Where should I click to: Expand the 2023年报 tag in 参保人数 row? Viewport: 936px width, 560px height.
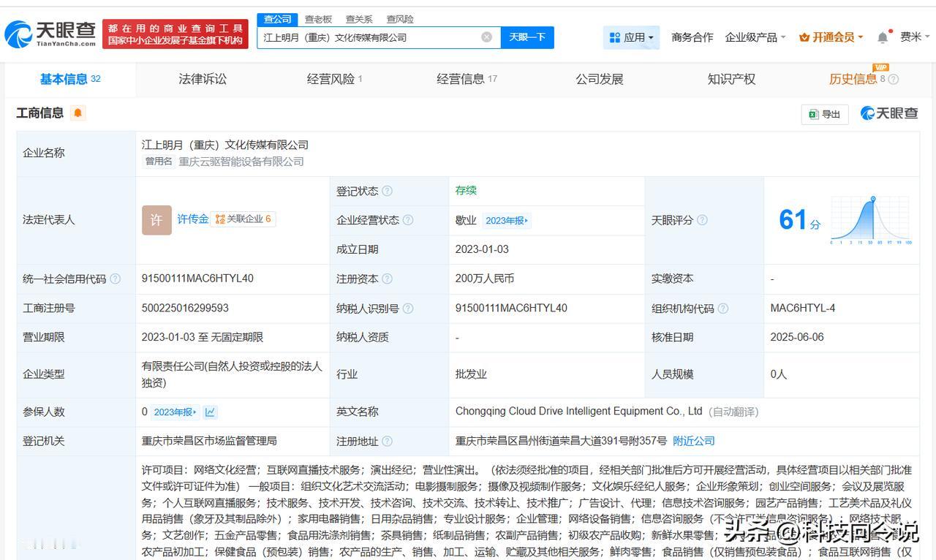[x=175, y=412]
